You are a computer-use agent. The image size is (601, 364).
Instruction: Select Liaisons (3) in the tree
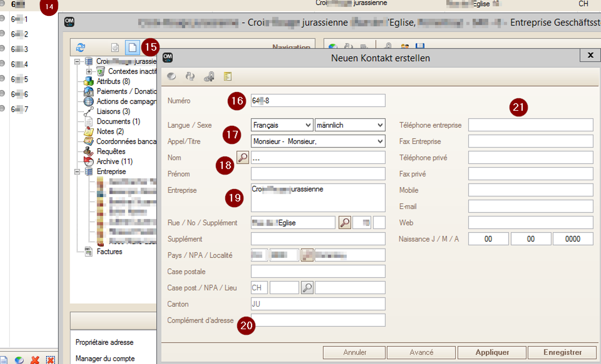(x=113, y=111)
